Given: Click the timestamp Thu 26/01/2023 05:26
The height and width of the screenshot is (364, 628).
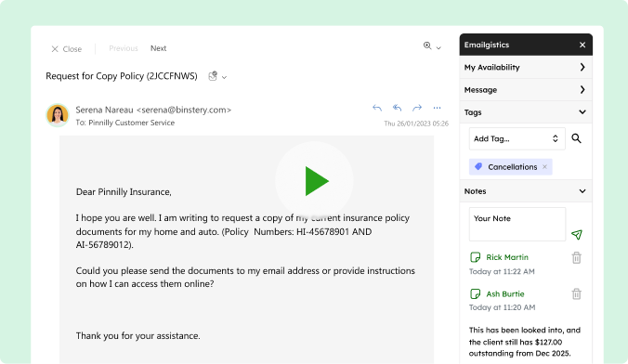Looking at the screenshot, I should coord(416,123).
